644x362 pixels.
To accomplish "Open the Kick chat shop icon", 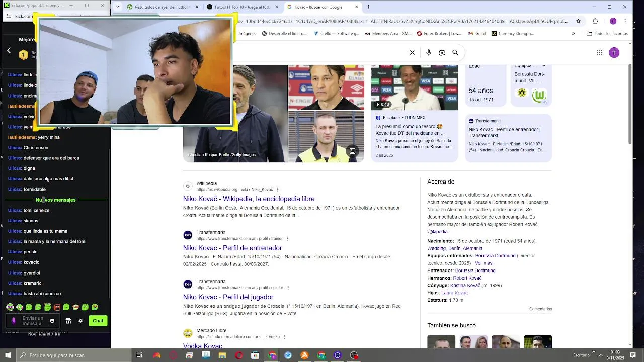I will click(68, 321).
